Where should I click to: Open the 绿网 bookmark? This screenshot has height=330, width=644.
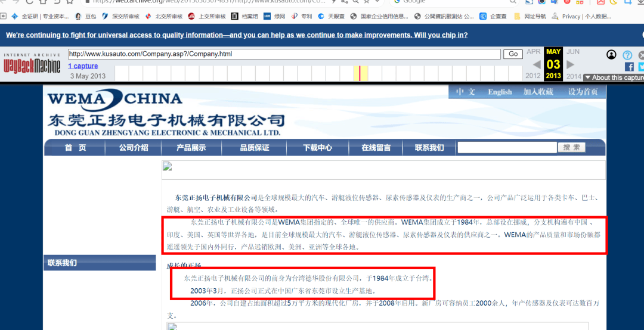coord(274,17)
